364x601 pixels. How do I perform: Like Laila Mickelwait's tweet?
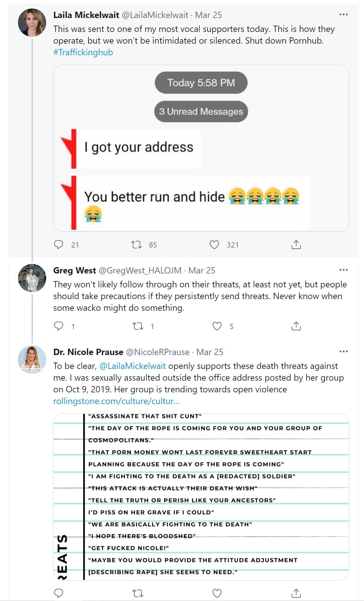coord(214,245)
